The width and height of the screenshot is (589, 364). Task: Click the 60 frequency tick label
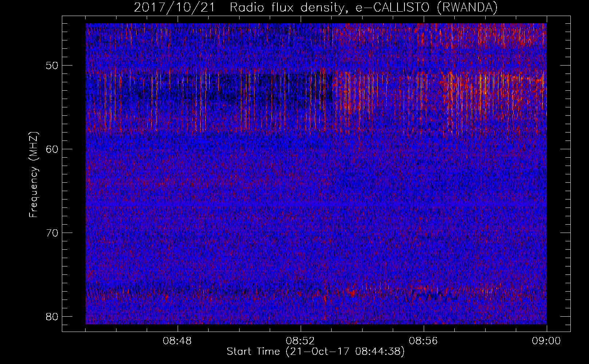(52, 149)
